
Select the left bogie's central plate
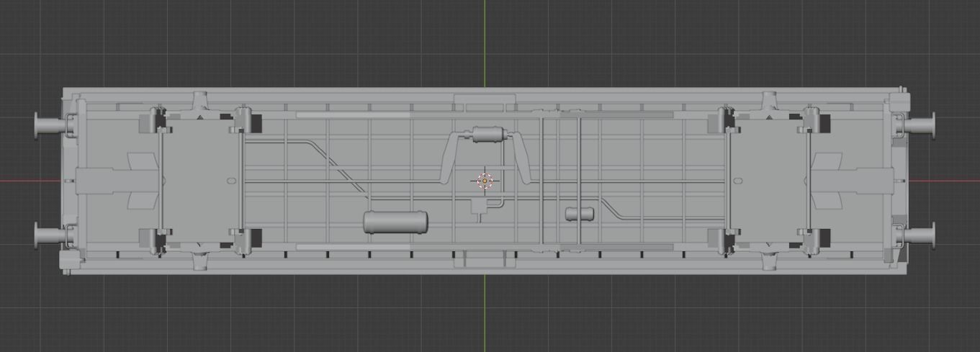199,181
